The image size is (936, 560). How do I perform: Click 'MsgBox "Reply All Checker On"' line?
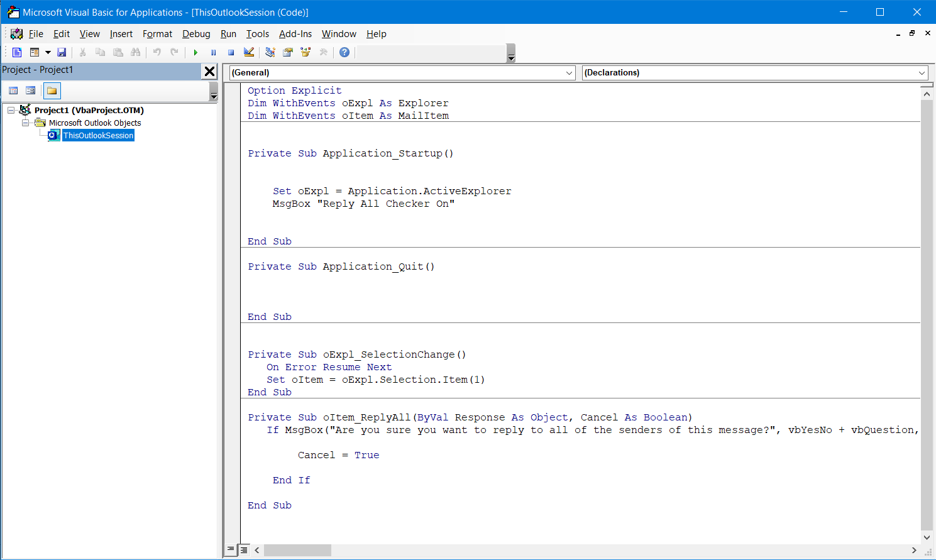click(363, 204)
